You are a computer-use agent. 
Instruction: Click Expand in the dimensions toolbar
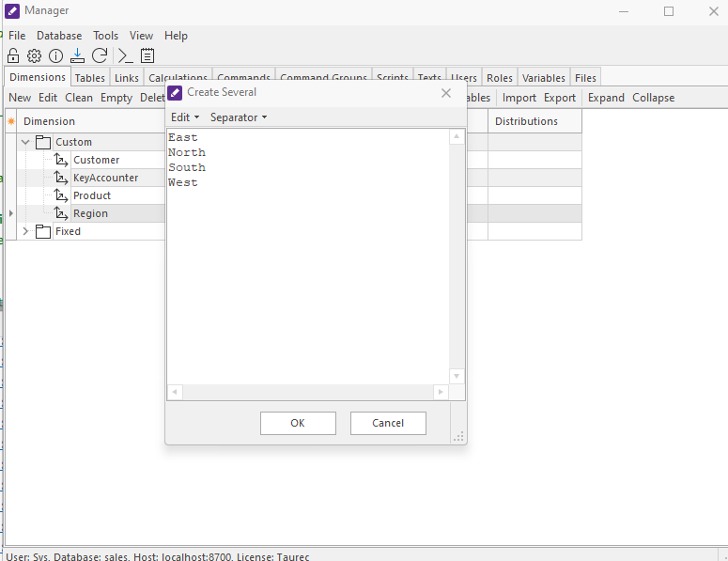[x=607, y=98]
